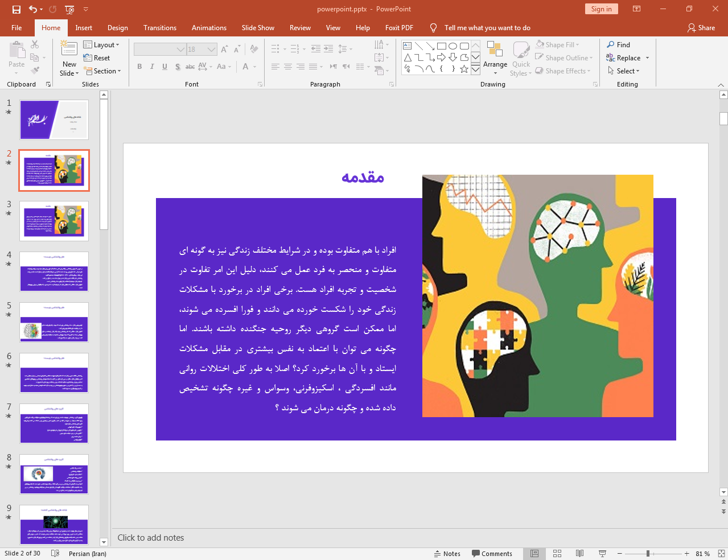The image size is (728, 560).
Task: Adjust the zoom slider handle
Action: [648, 553]
